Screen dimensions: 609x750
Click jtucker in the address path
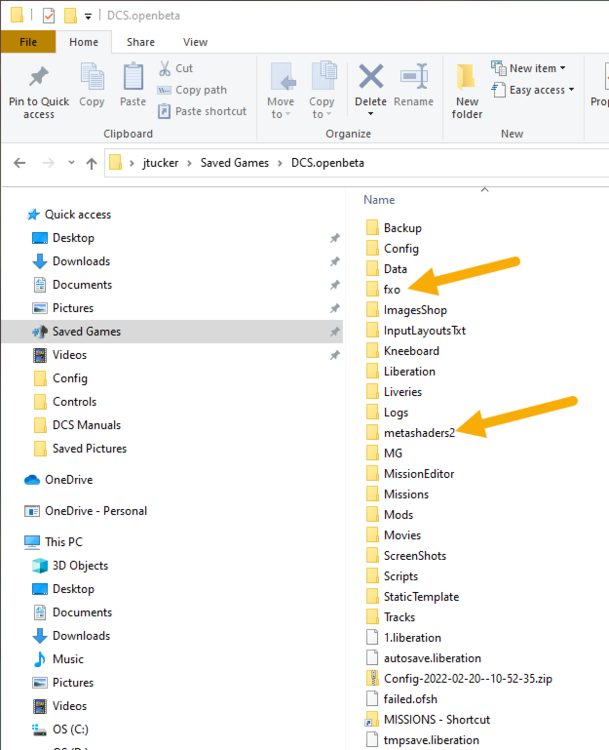tap(160, 163)
